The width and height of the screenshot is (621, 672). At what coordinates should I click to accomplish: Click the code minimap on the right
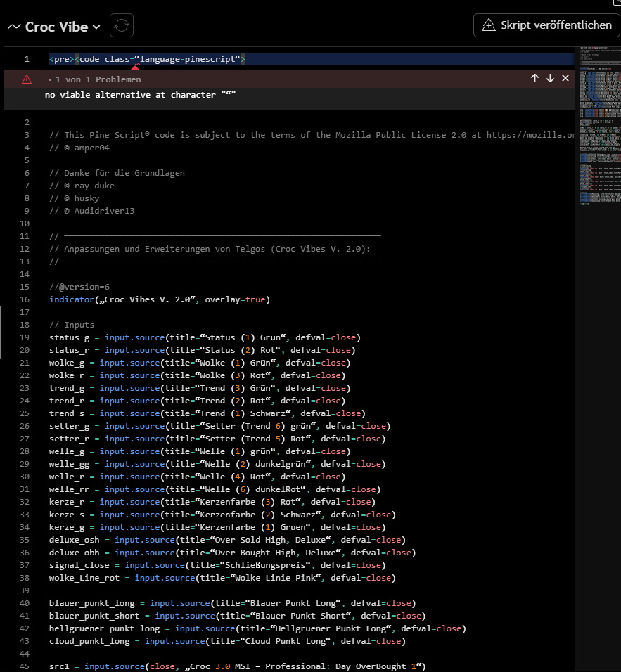coord(596,127)
